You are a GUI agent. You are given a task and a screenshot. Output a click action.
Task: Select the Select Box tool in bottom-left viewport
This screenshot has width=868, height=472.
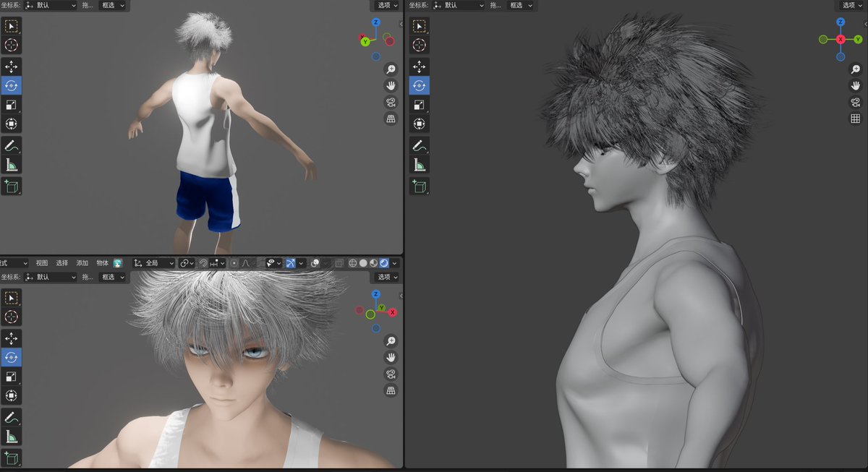(x=12, y=297)
